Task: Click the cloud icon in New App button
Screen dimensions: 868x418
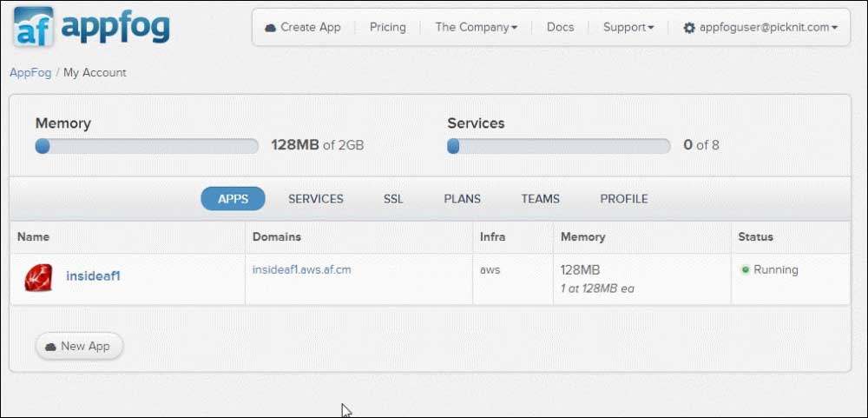Action: point(51,347)
